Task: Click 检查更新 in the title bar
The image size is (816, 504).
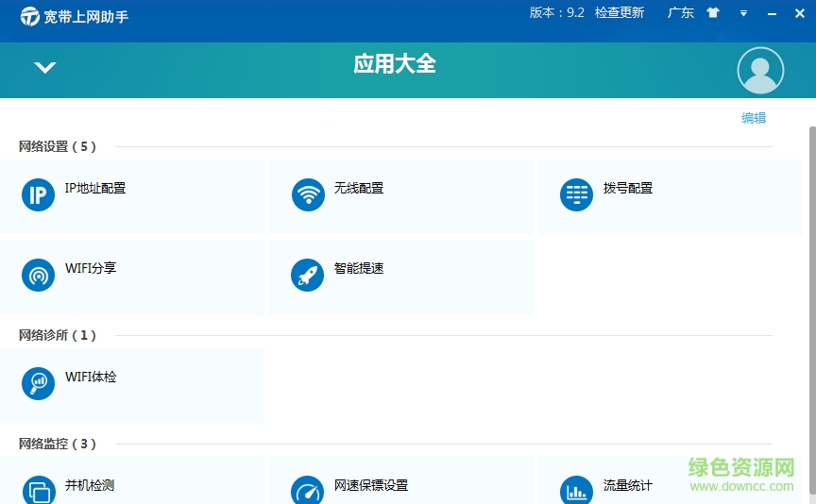Action: point(620,13)
